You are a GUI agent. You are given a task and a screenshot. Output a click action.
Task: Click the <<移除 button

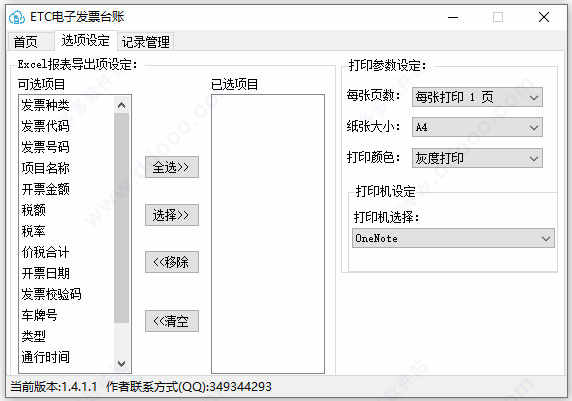(172, 262)
